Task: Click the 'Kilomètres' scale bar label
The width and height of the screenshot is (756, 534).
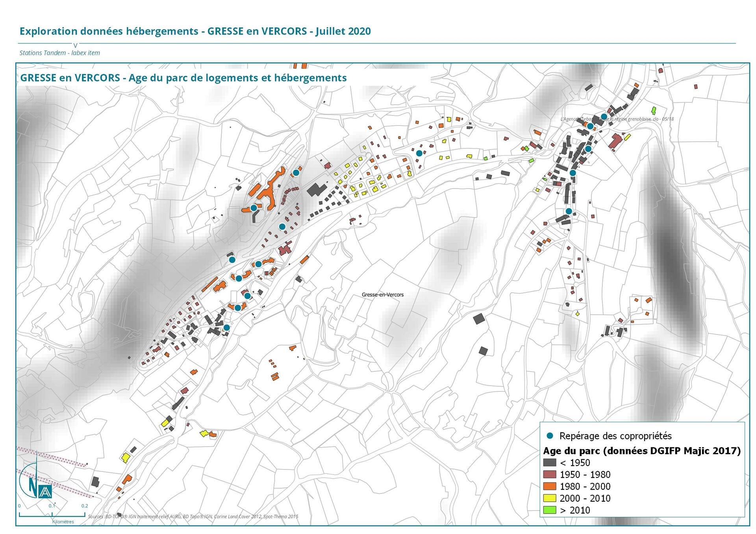Action: tap(63, 522)
